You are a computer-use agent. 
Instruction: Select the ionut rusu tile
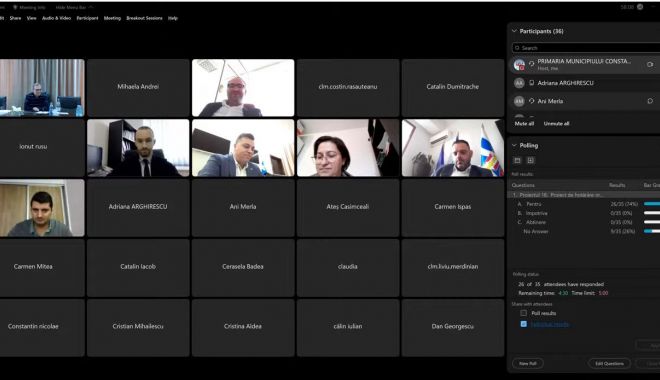click(42, 148)
